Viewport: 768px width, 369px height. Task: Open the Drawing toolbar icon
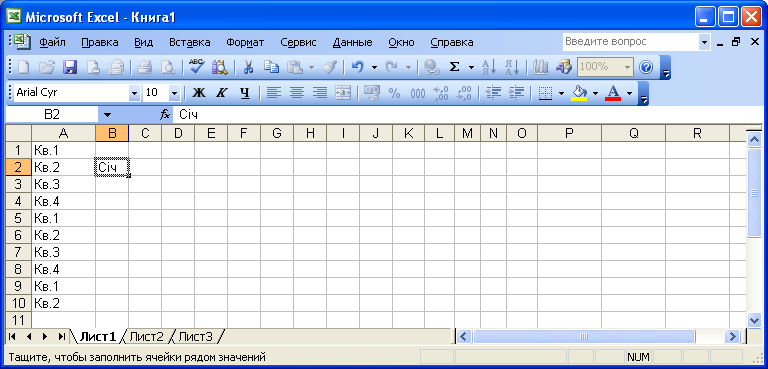[564, 67]
